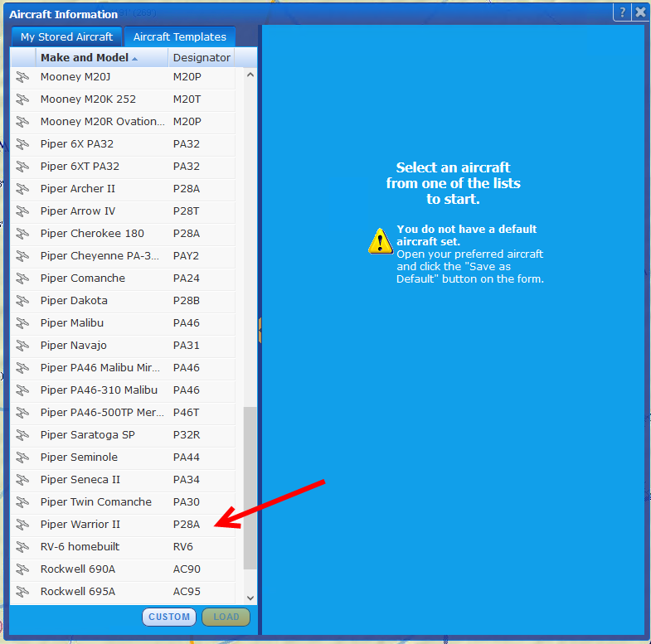The width and height of the screenshot is (651, 644).
Task: Click airplane icon beside Piper Comanche
Action: [22, 278]
